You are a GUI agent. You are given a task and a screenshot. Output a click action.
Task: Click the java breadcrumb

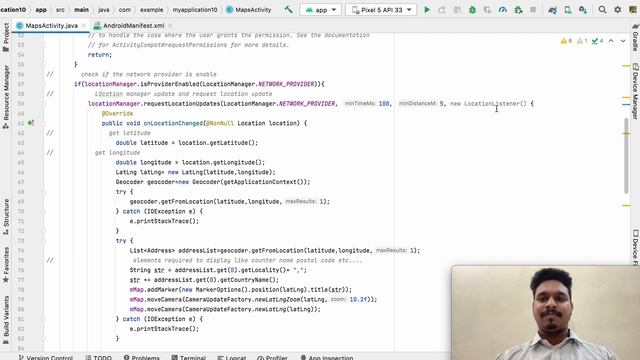pos(104,9)
